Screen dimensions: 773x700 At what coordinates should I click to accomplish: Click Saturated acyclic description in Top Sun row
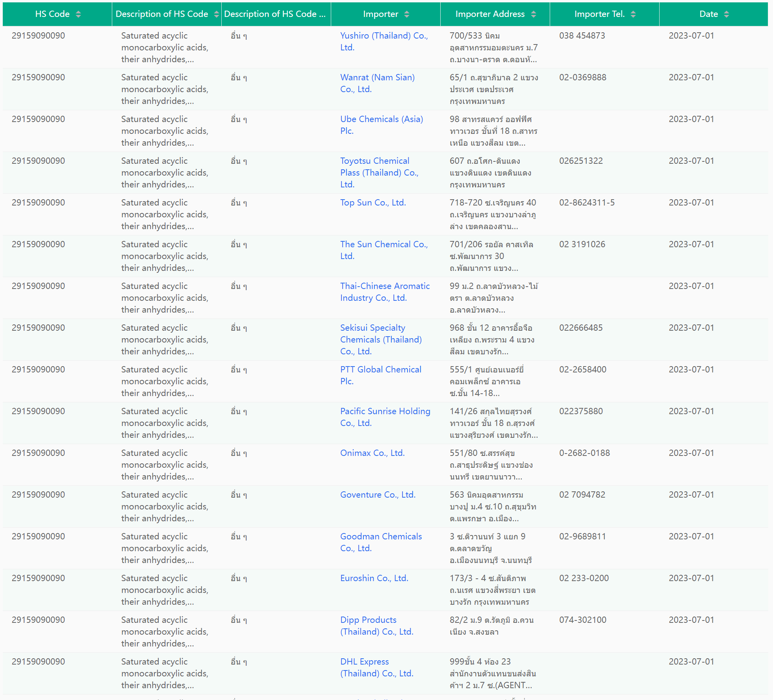(x=165, y=214)
